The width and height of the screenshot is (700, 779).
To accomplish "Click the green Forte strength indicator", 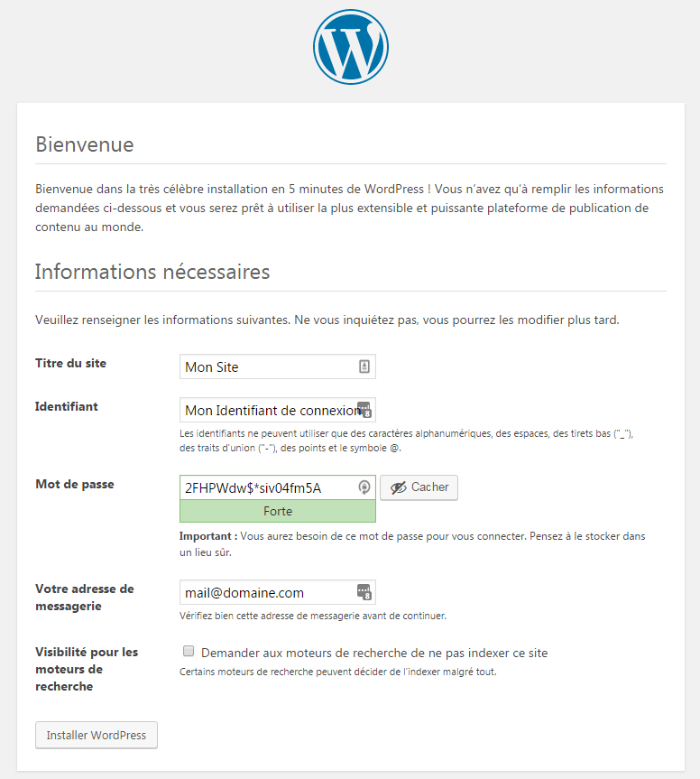I will click(x=278, y=511).
